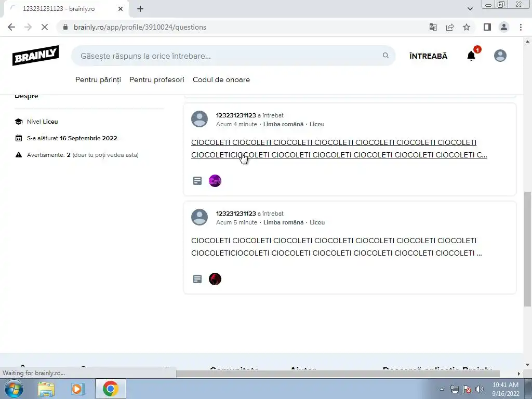Stop loading the page

(x=45, y=27)
